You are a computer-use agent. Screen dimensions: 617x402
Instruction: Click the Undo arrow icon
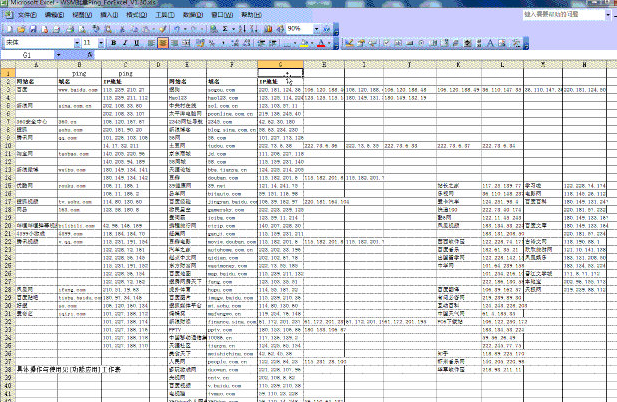click(x=177, y=29)
